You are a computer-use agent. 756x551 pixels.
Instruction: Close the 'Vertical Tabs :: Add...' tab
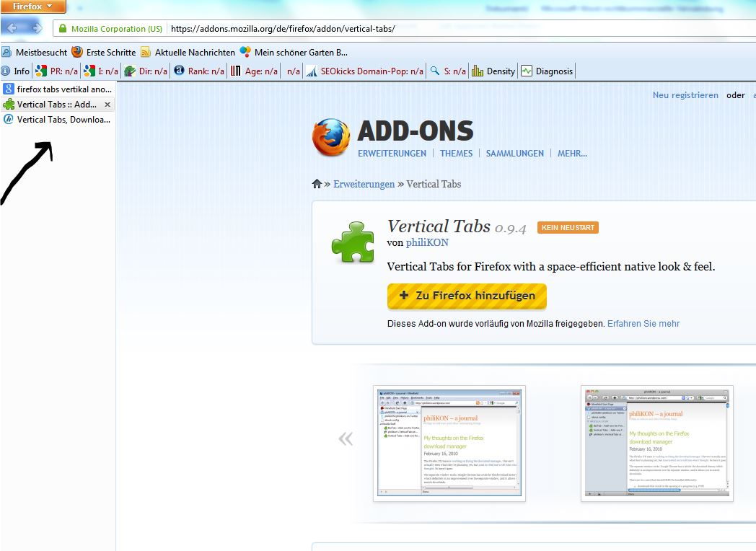[107, 105]
